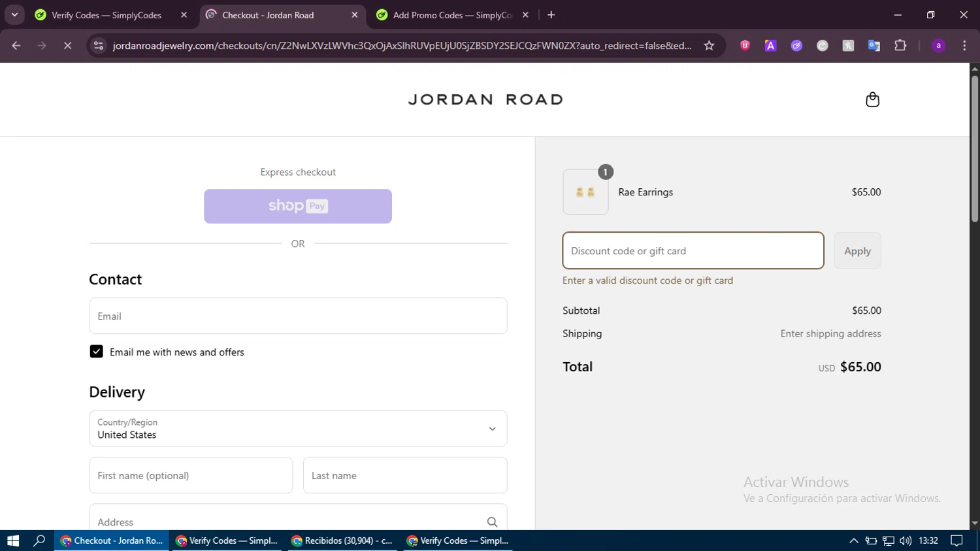Focus the Email input field
Viewport: 980px width, 551px height.
click(298, 316)
